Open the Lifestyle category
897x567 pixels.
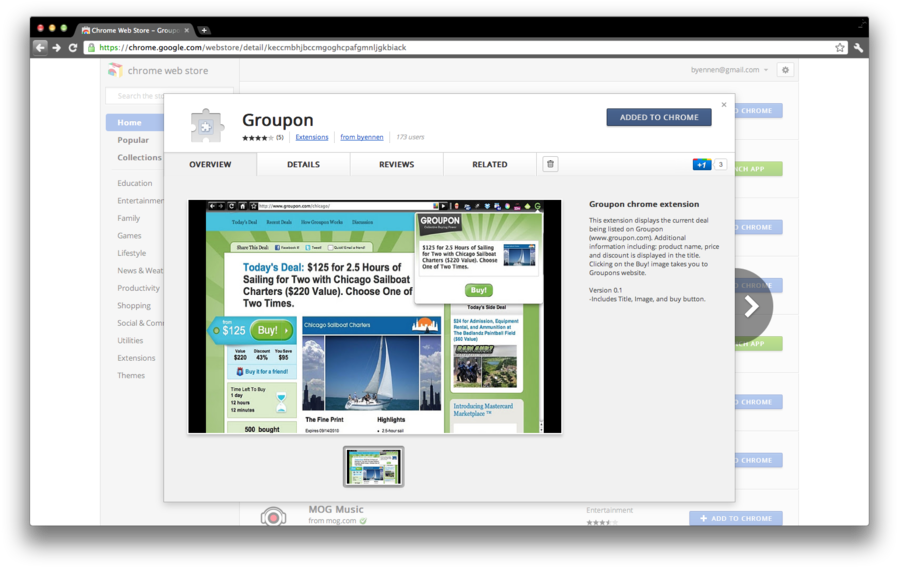(x=132, y=253)
